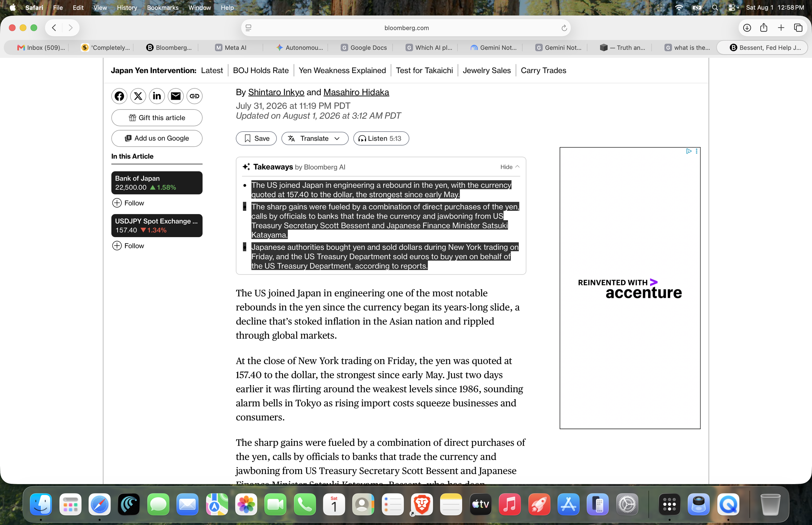
Task: Click the bloomberg.com address field
Action: (406, 28)
